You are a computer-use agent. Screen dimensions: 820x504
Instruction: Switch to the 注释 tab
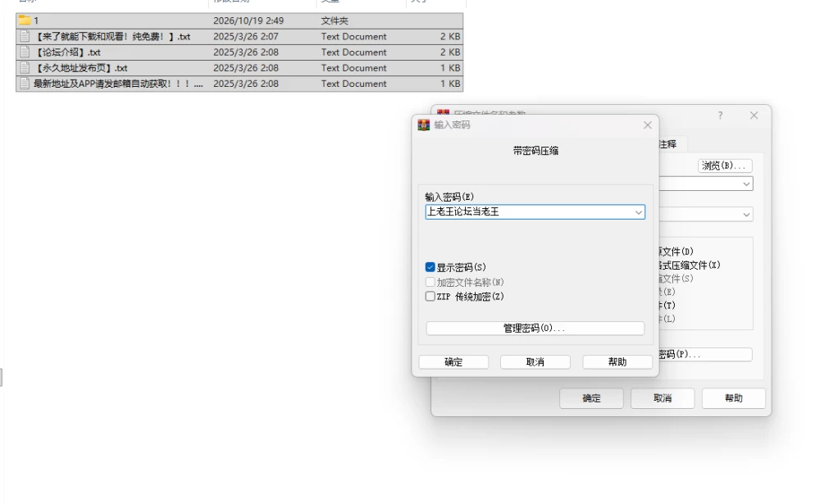click(x=668, y=144)
